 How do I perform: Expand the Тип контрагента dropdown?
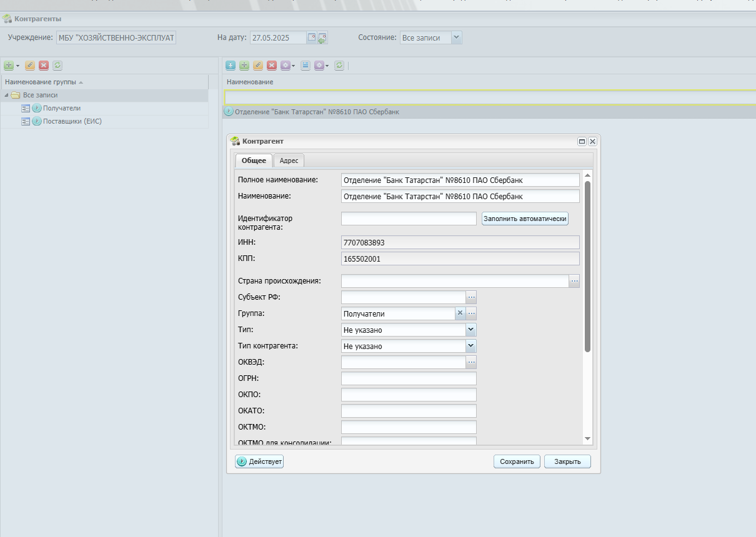(x=471, y=346)
